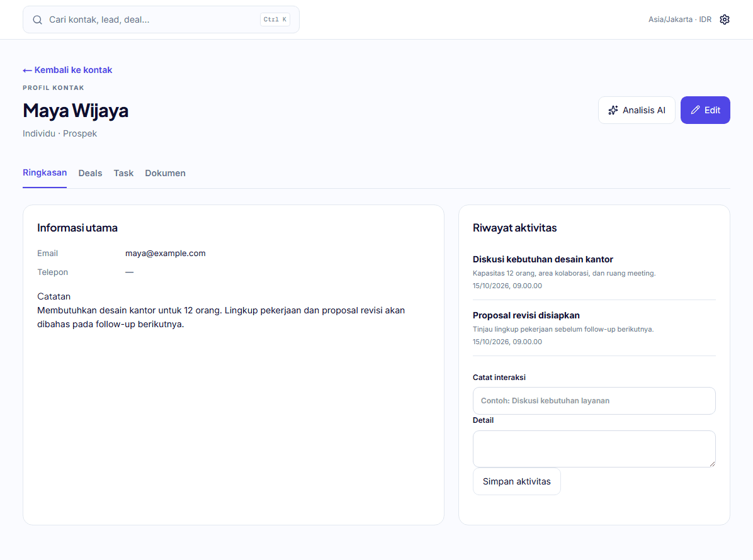Switch to the Deals tab

click(90, 173)
